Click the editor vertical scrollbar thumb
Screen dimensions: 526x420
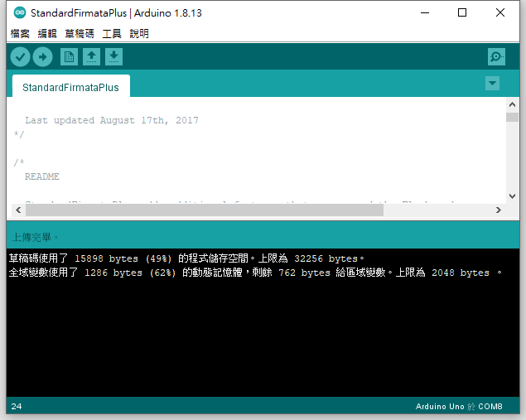(512, 118)
